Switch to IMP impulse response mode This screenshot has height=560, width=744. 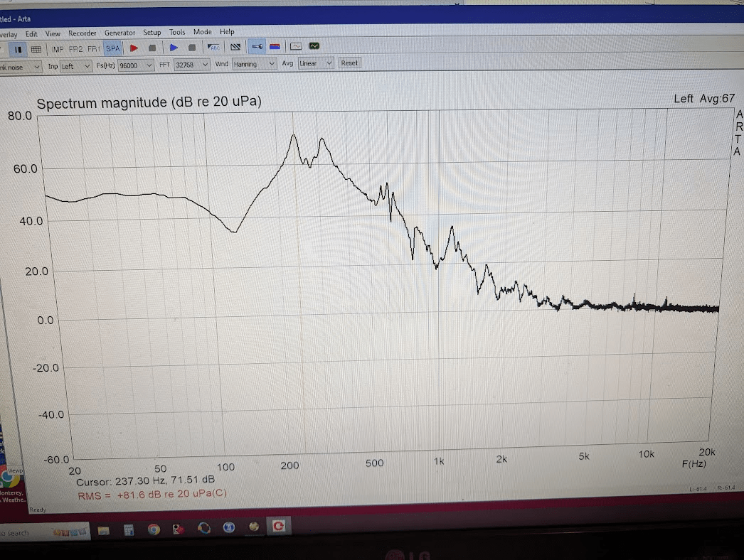coord(58,49)
